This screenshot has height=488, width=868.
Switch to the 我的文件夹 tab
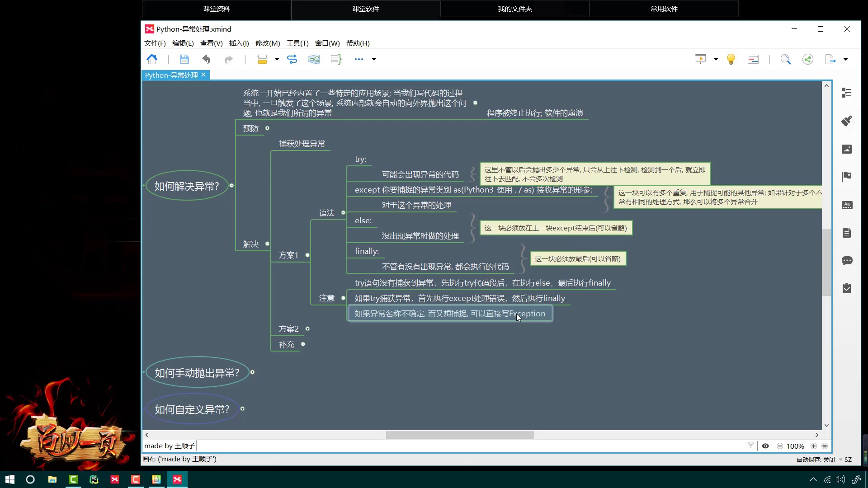pyautogui.click(x=514, y=9)
